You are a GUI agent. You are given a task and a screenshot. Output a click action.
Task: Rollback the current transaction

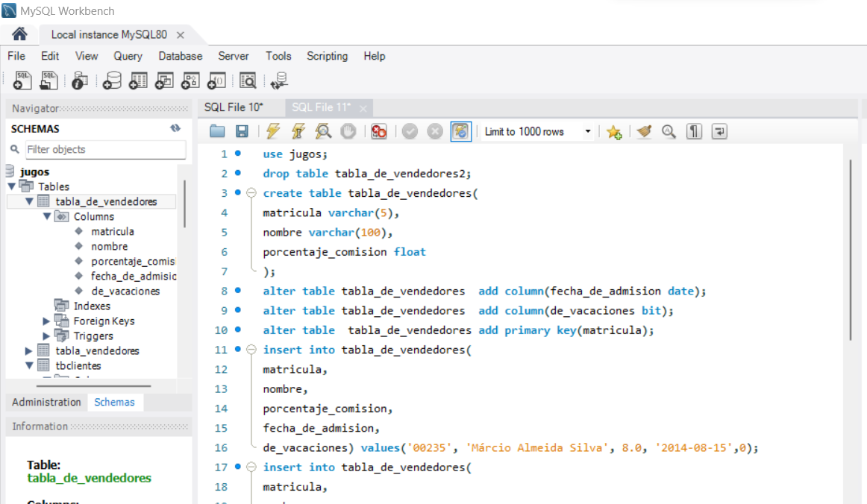[435, 131]
